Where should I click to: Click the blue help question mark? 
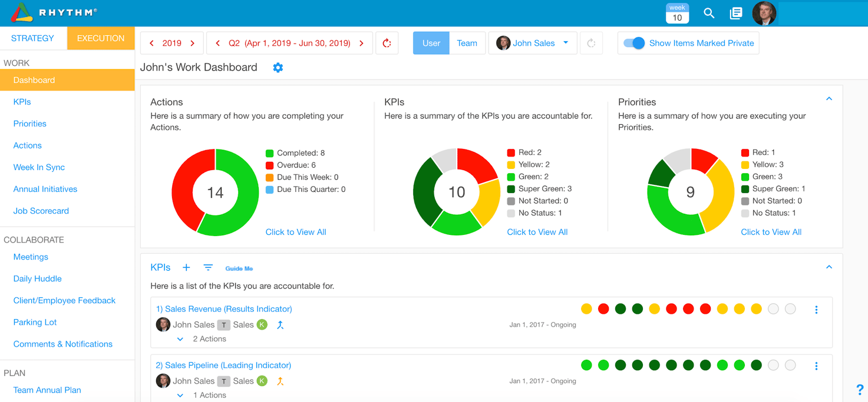pyautogui.click(x=860, y=389)
